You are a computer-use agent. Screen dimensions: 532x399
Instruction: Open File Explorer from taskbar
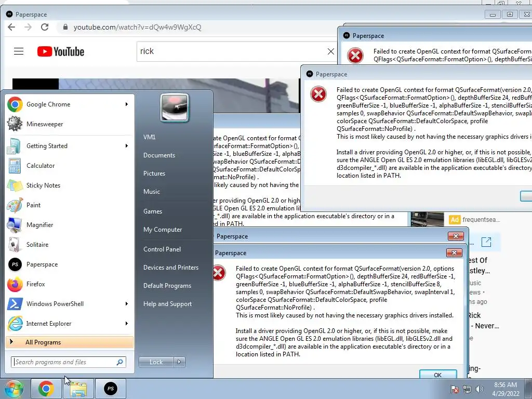tap(78, 389)
